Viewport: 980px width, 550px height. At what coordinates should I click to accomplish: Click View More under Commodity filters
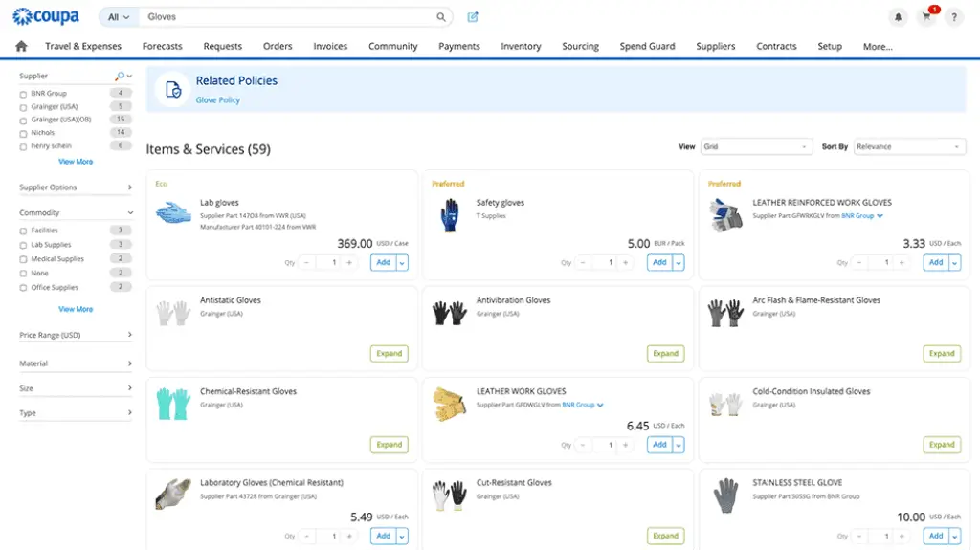76,309
